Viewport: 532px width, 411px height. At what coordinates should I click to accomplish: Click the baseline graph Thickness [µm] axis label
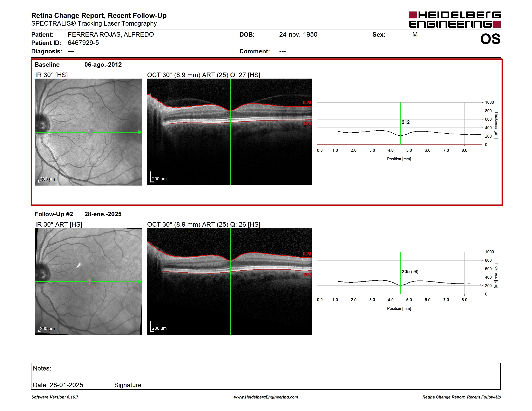coord(496,125)
